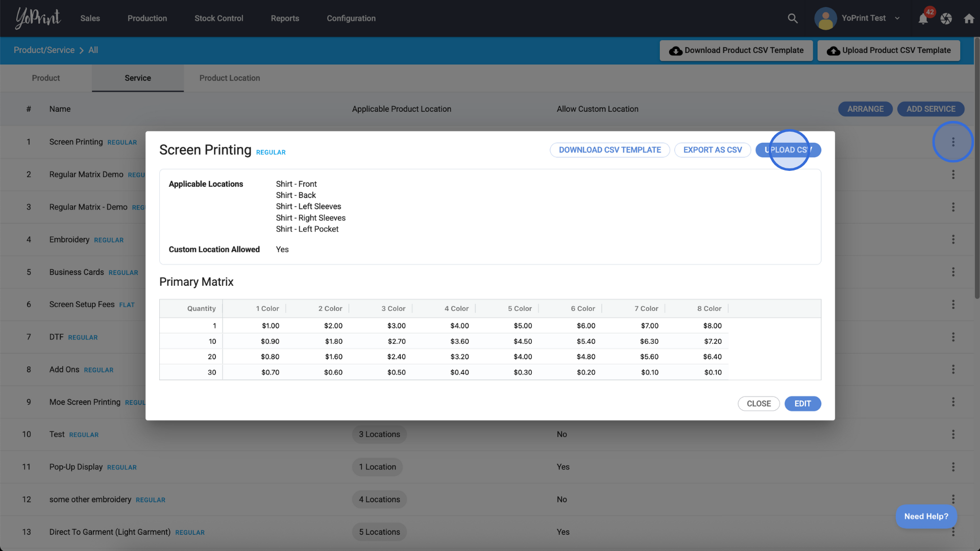
Task: Click the 4 Locations chip for some other embroidery
Action: 379,499
